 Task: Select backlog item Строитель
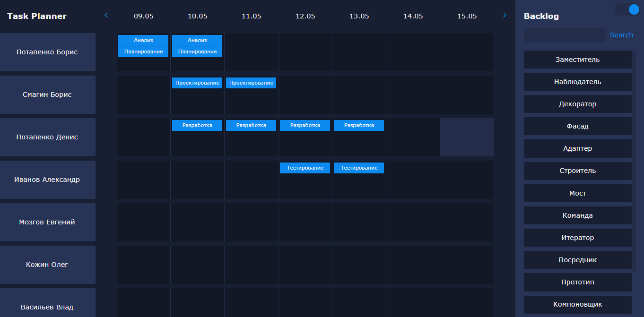click(x=578, y=171)
